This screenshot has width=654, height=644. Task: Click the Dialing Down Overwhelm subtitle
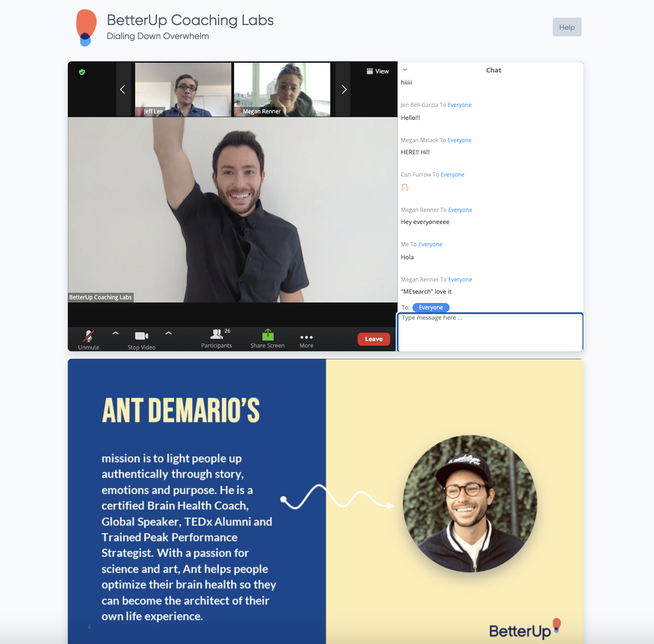pyautogui.click(x=158, y=36)
